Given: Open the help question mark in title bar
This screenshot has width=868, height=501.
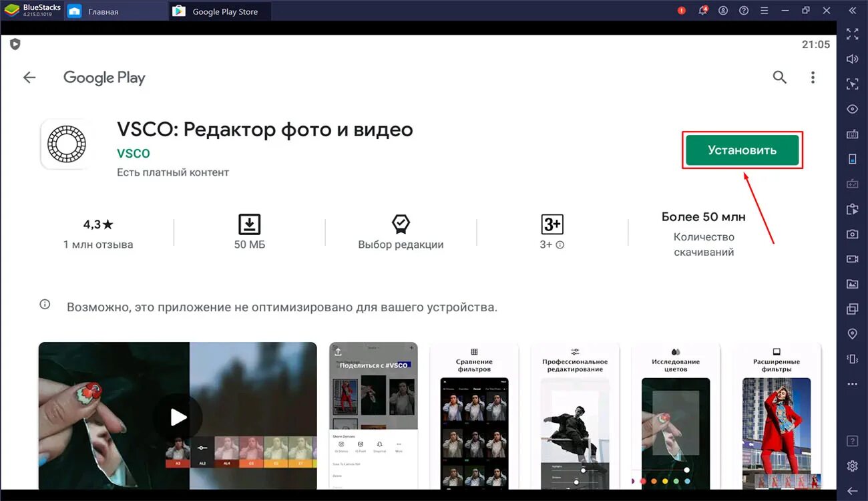Looking at the screenshot, I should pos(744,11).
